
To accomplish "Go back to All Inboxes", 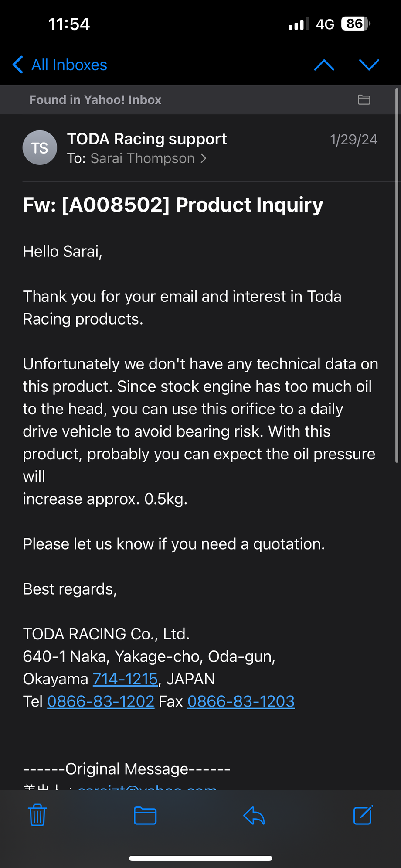I will (x=60, y=65).
